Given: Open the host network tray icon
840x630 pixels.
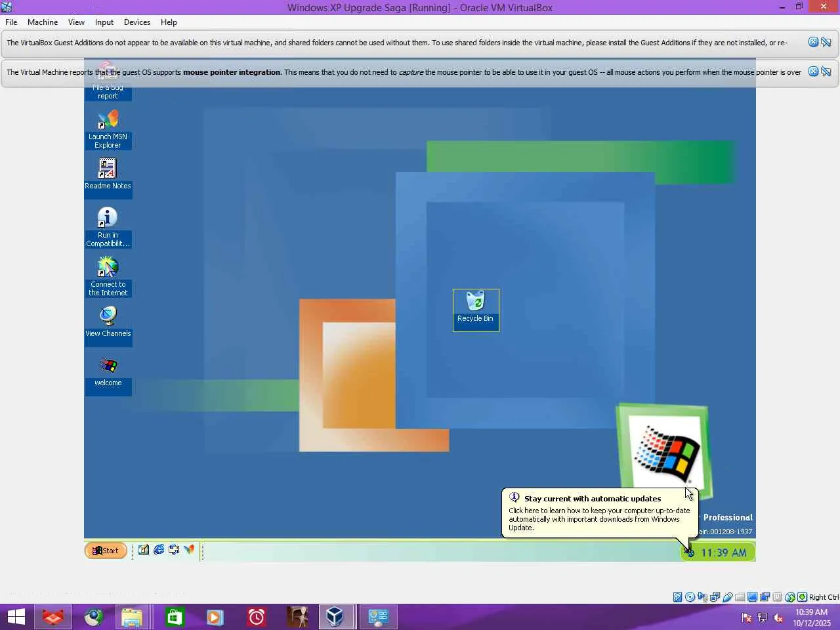Looking at the screenshot, I should tap(763, 617).
